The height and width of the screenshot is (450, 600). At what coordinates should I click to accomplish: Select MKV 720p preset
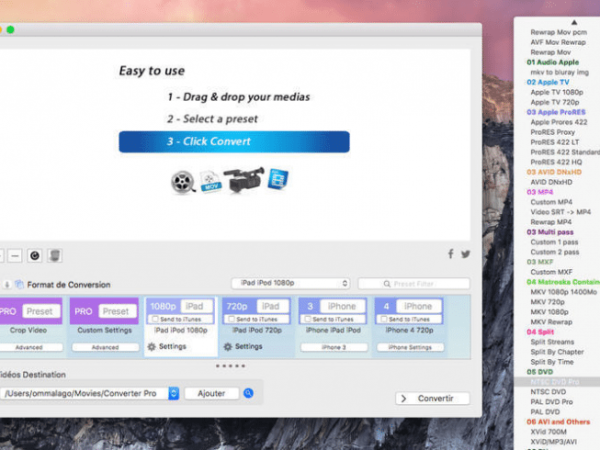point(547,302)
